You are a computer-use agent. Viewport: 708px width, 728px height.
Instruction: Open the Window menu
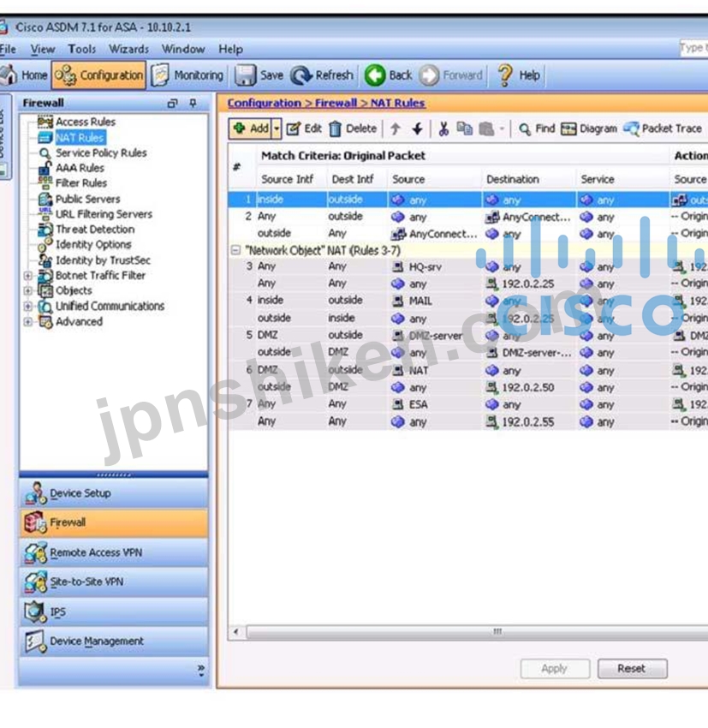[183, 49]
